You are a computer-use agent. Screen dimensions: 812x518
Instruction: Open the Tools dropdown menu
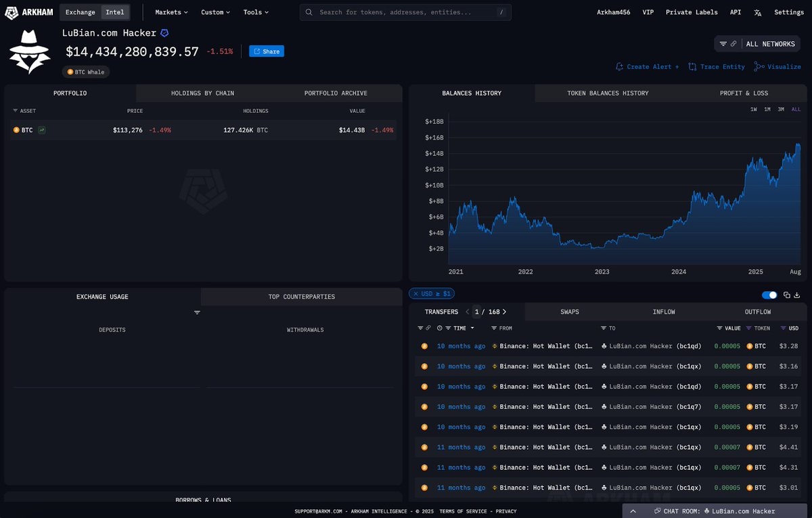pos(256,12)
